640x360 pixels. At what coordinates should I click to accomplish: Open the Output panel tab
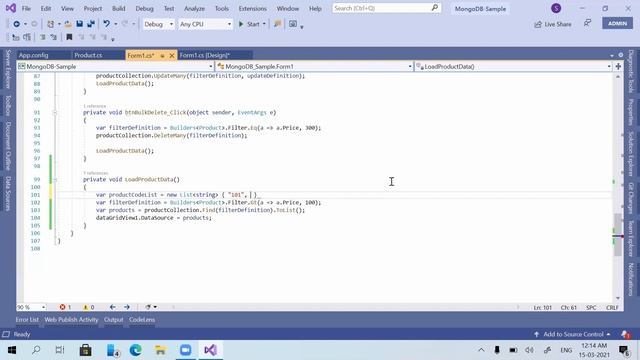coord(113,320)
